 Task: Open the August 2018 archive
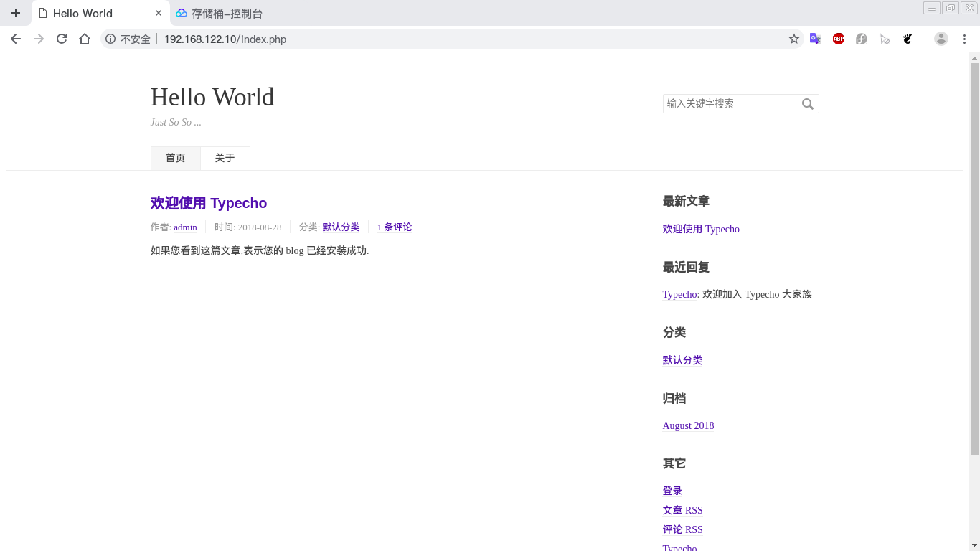[688, 425]
